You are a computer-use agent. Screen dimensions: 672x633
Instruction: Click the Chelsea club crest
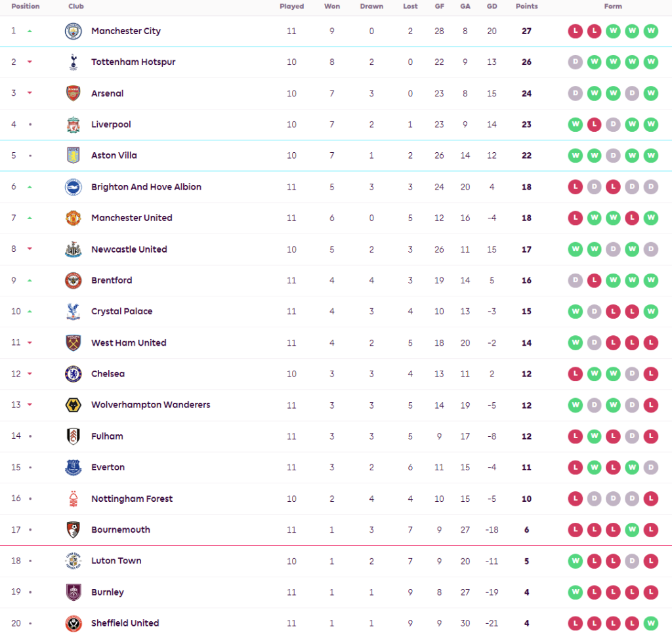[x=73, y=374]
